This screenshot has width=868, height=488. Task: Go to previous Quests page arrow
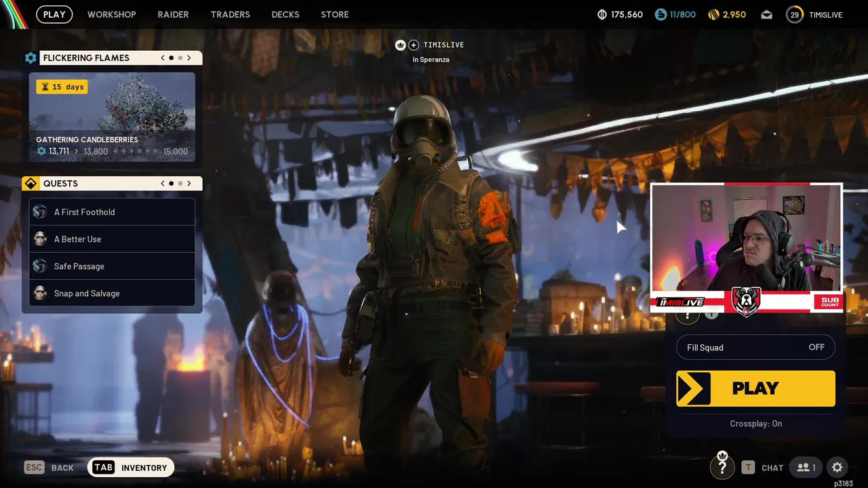pyautogui.click(x=163, y=184)
